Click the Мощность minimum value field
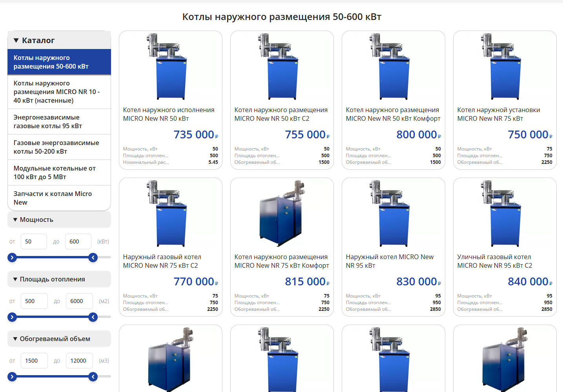Screen dimensions: 563x392 34,241
